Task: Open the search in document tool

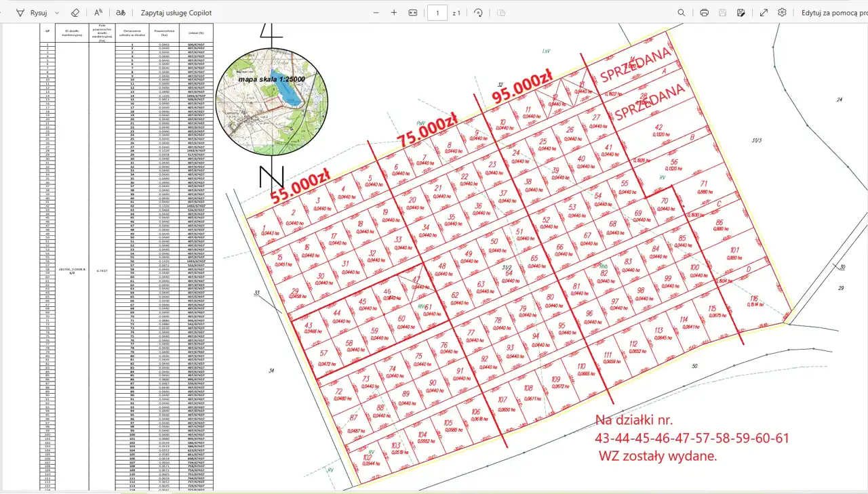Action: coord(682,13)
